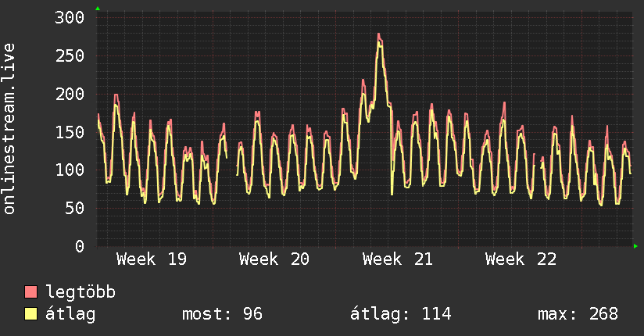Click the yellow átlag legend swatch
The width and height of the screenshot is (644, 336).
point(30,314)
